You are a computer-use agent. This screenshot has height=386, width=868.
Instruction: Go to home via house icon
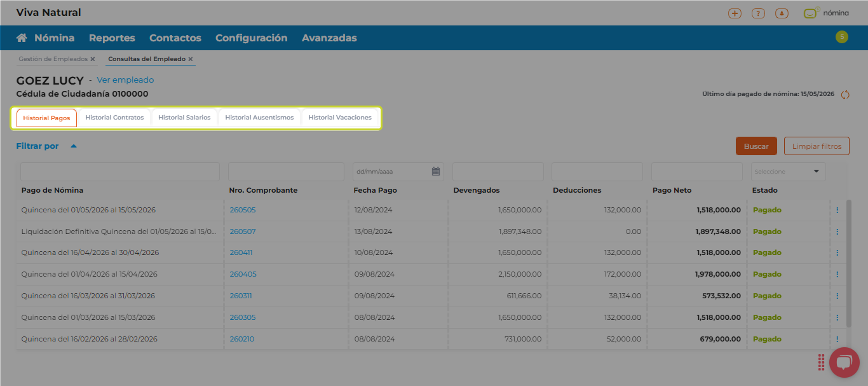point(22,38)
